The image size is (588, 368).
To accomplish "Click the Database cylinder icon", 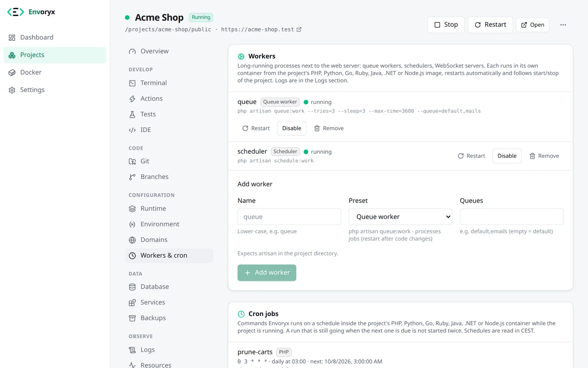I will pyautogui.click(x=132, y=287).
